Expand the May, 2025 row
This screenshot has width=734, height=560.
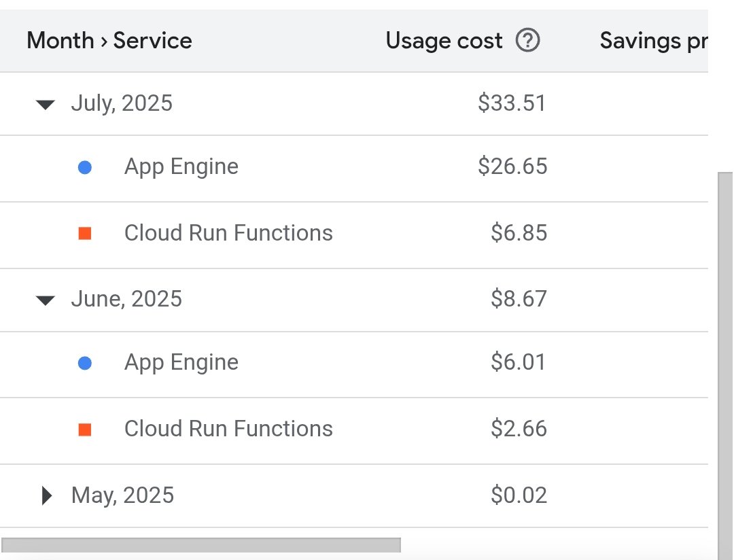click(46, 495)
